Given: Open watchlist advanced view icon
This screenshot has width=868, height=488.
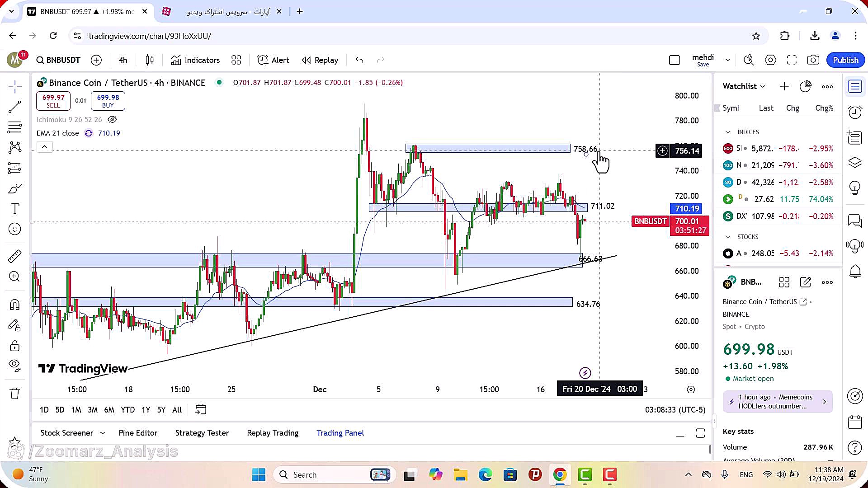Looking at the screenshot, I should point(805,86).
